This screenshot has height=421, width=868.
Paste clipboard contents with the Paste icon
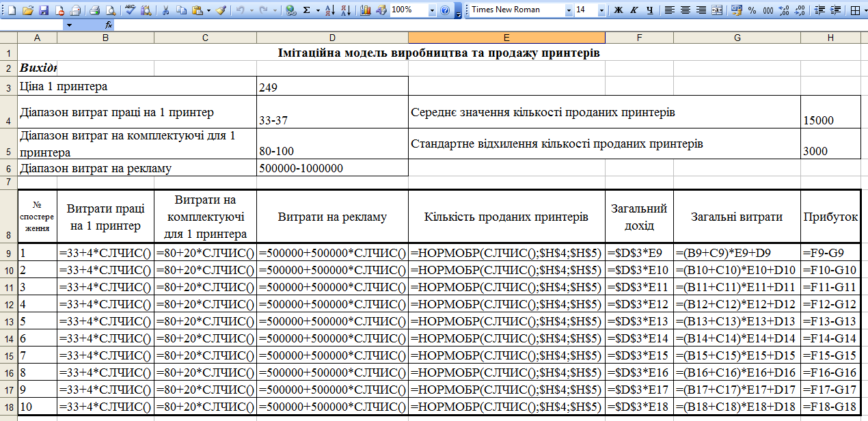[x=197, y=10]
